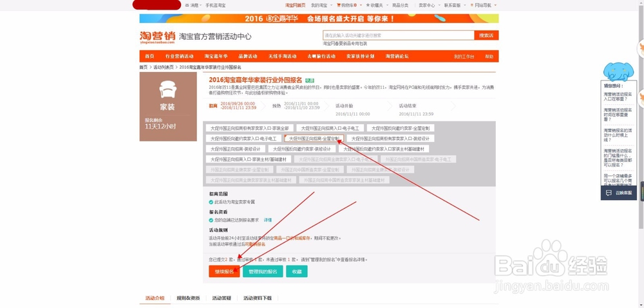Image resolution: width=644 pixels, height=308 pixels.
Task: Open 行业营销活动 menu
Action: click(180, 56)
